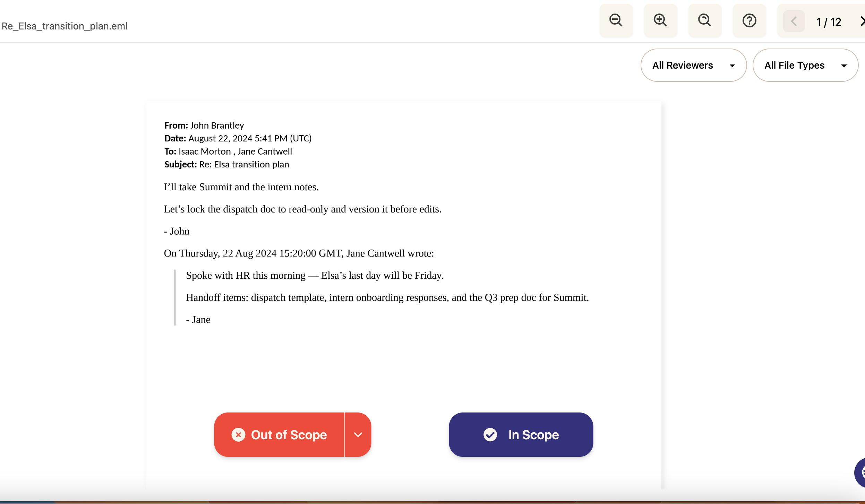Open help via the question mark icon
The image size is (865, 504).
coord(749,21)
